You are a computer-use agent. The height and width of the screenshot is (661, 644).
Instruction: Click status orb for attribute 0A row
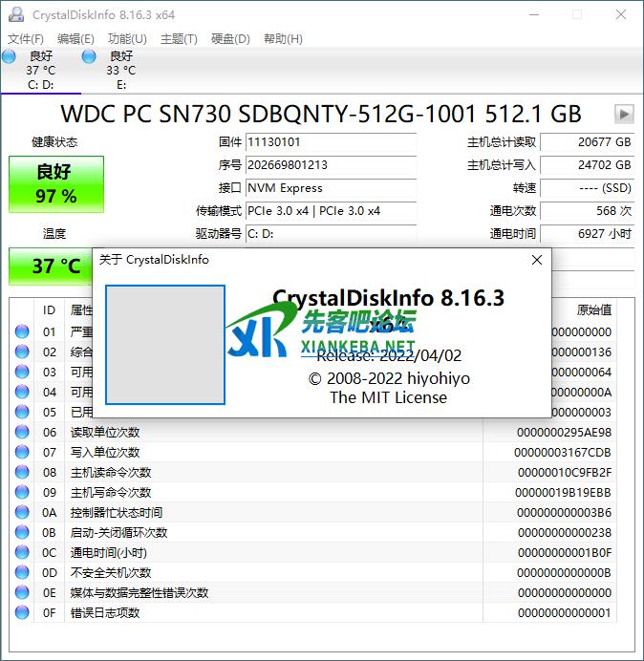point(22,513)
